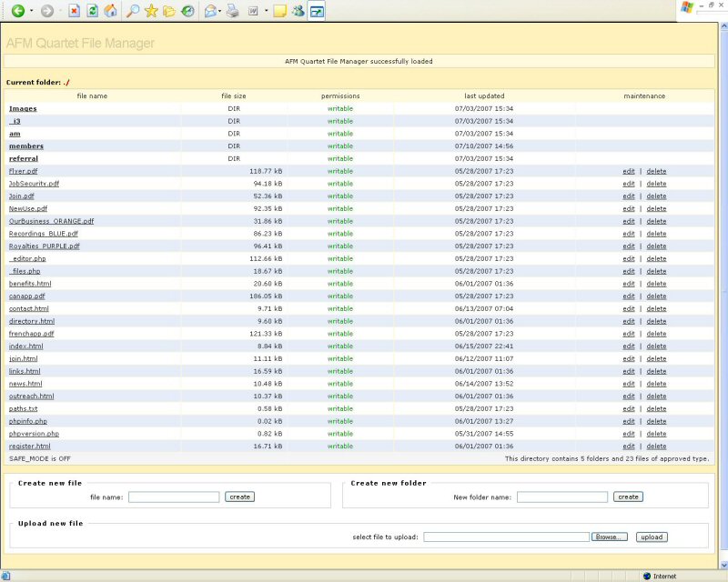This screenshot has width=728, height=582.
Task: Open the Media folder icon in toolbar
Action: [x=169, y=11]
